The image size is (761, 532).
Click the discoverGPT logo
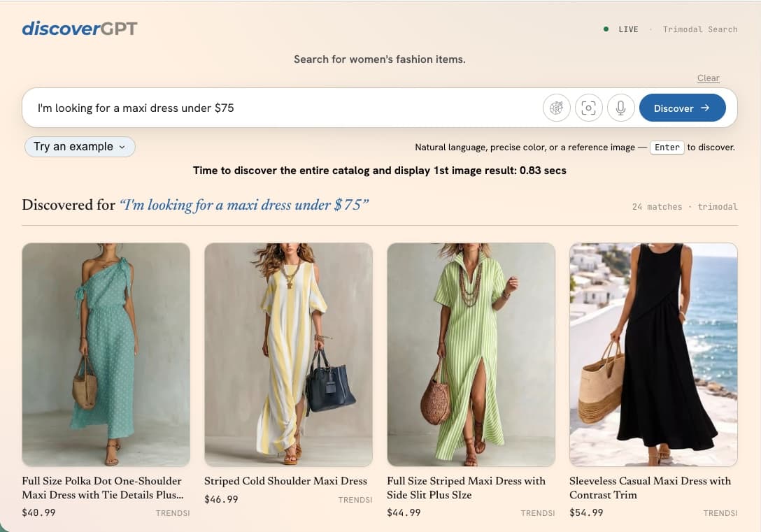80,29
